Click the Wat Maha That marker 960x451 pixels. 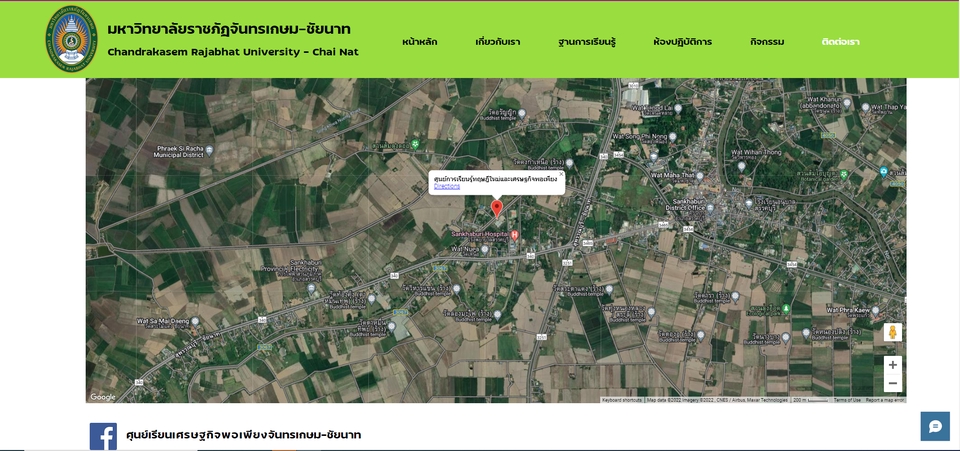[700, 175]
